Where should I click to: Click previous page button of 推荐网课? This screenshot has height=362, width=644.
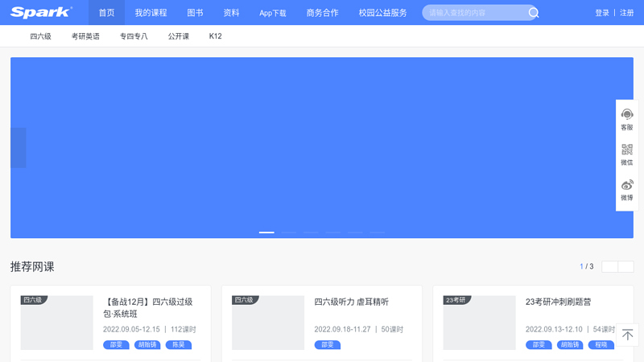coord(609,267)
